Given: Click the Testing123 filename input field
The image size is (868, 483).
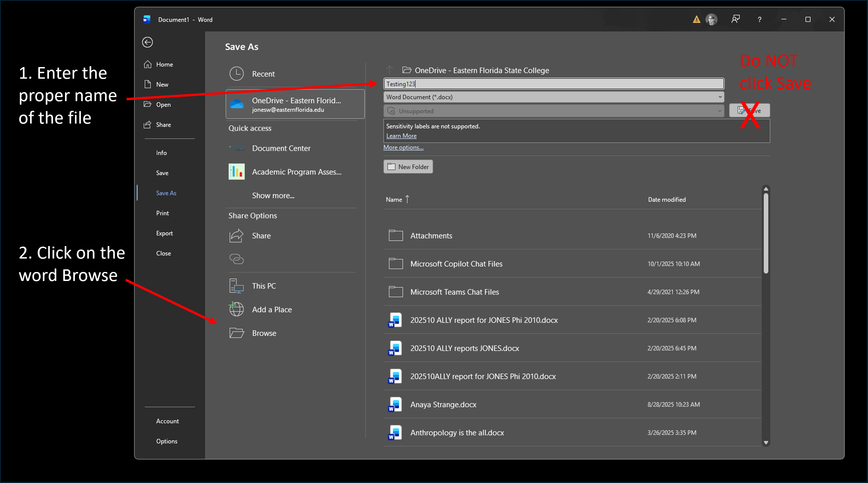Looking at the screenshot, I should pyautogui.click(x=553, y=84).
